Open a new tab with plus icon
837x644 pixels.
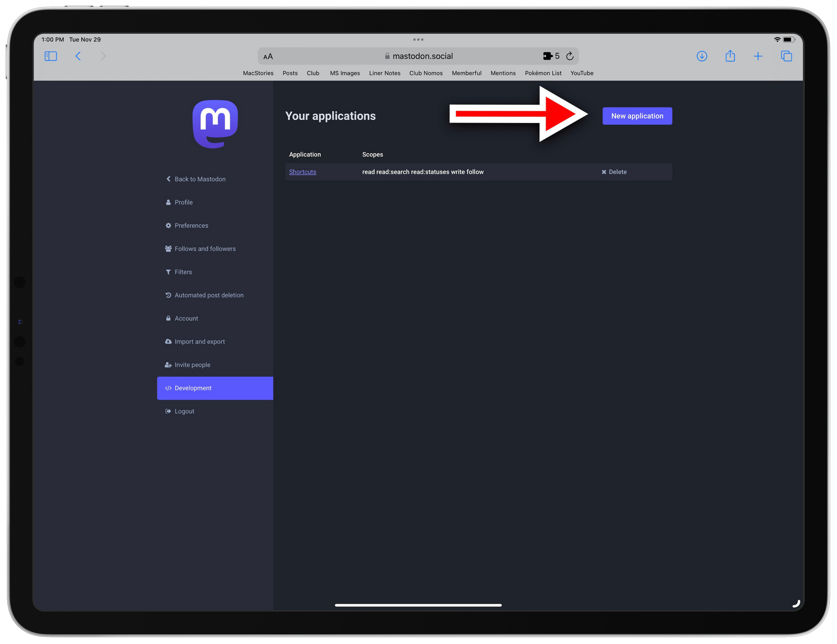click(758, 56)
